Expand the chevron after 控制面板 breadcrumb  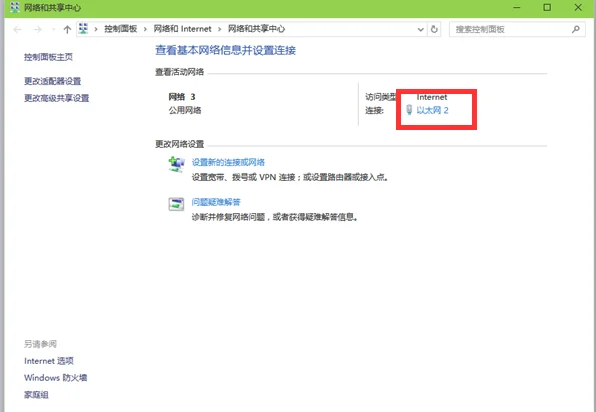click(x=145, y=29)
